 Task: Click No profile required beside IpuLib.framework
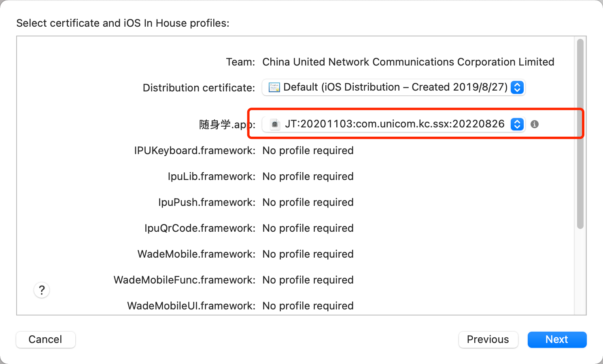pyautogui.click(x=308, y=176)
